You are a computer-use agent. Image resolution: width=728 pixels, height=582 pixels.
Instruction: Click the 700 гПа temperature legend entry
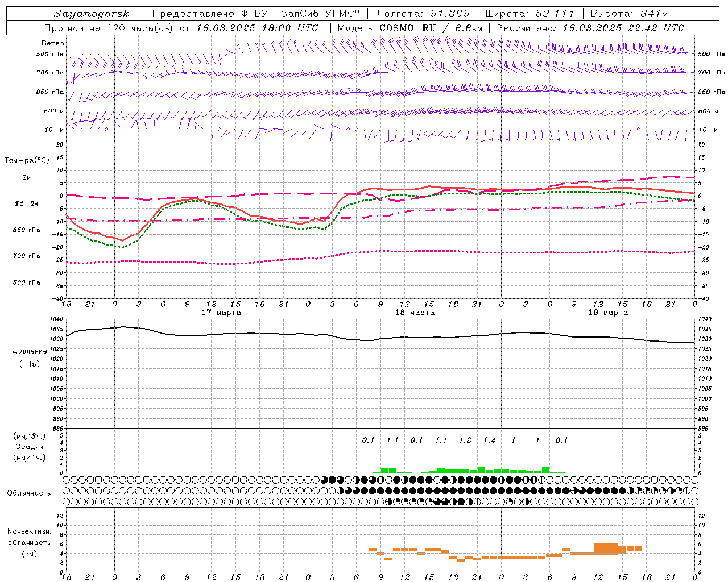tap(26, 256)
